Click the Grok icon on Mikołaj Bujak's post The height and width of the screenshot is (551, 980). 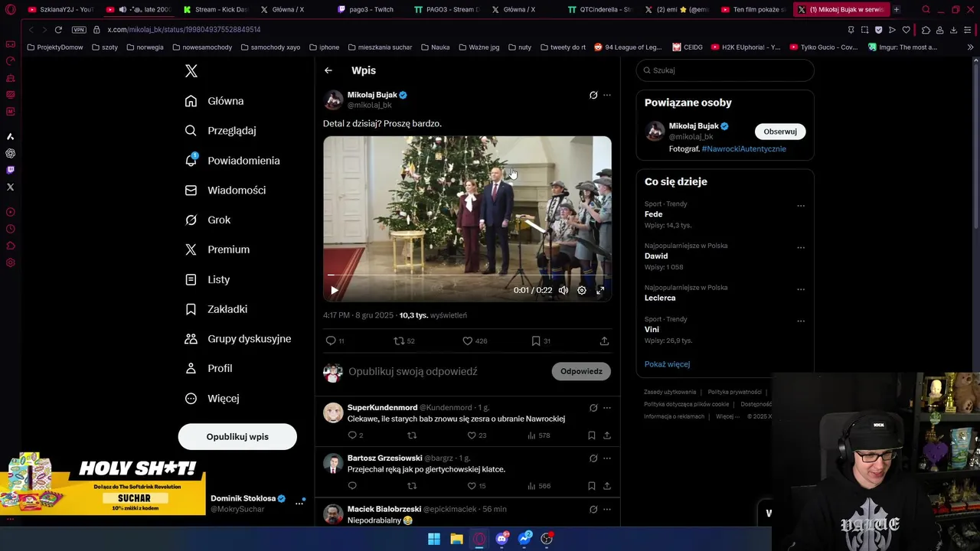click(x=593, y=95)
